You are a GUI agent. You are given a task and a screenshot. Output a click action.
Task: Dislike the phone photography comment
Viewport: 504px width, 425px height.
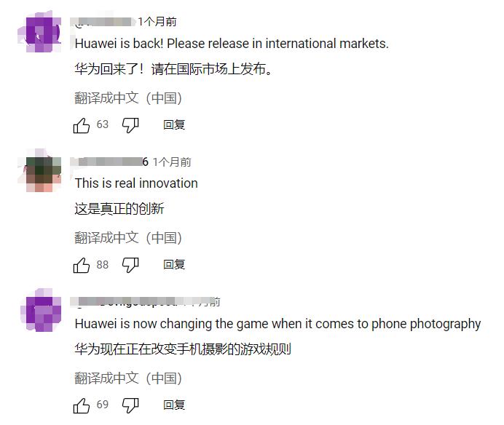(x=130, y=405)
